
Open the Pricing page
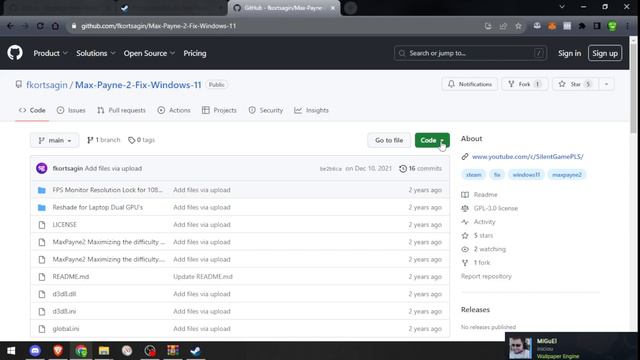click(x=195, y=53)
